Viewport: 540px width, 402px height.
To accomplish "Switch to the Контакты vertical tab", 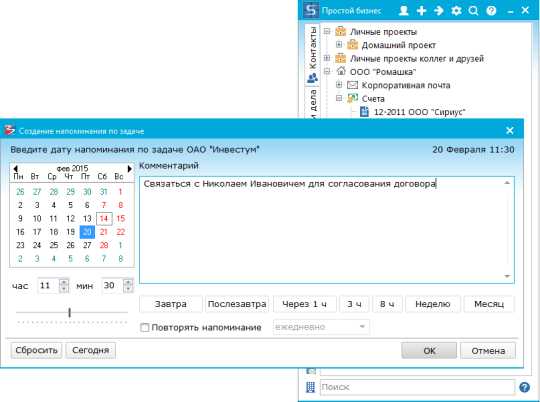I will [x=312, y=54].
